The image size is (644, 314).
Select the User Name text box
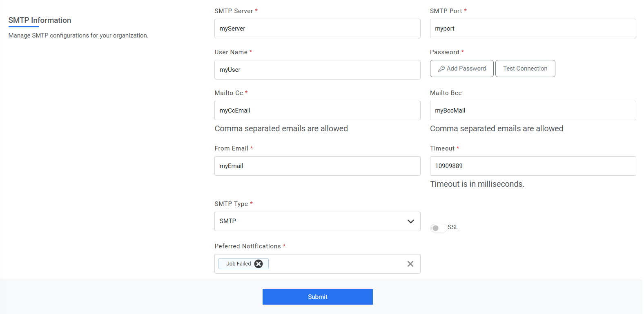point(317,70)
